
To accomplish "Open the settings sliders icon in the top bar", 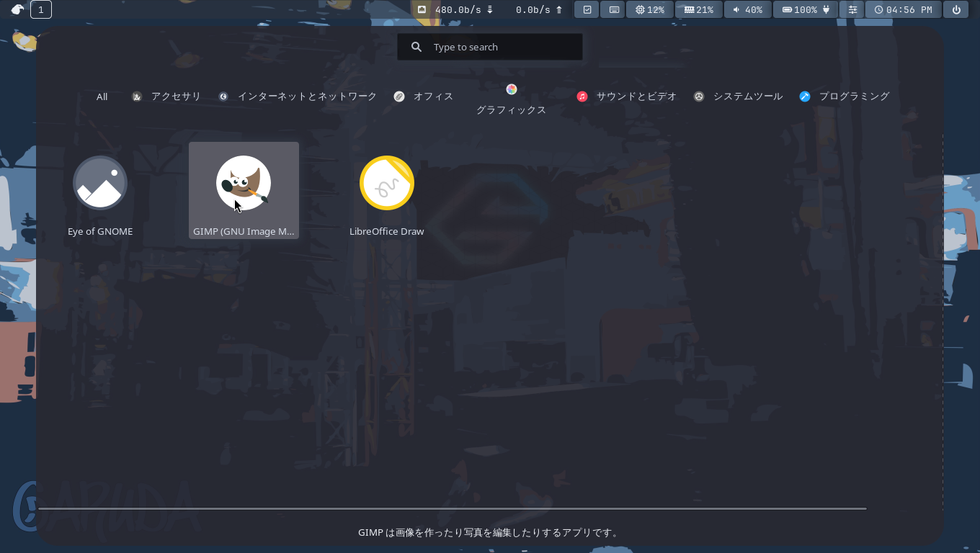I will pyautogui.click(x=853, y=9).
